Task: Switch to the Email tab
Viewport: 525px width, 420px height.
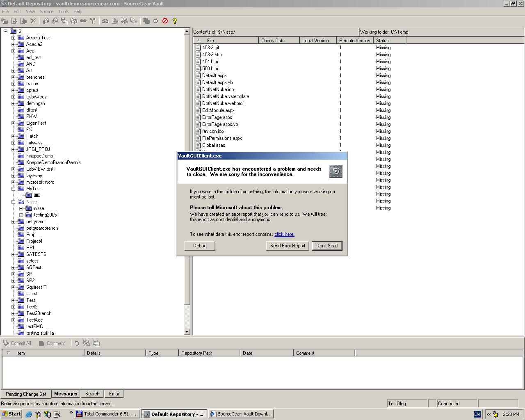Action: point(114,394)
